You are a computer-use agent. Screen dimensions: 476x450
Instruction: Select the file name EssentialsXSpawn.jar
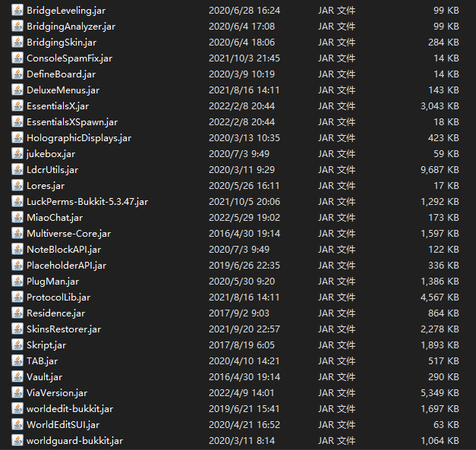coord(72,122)
